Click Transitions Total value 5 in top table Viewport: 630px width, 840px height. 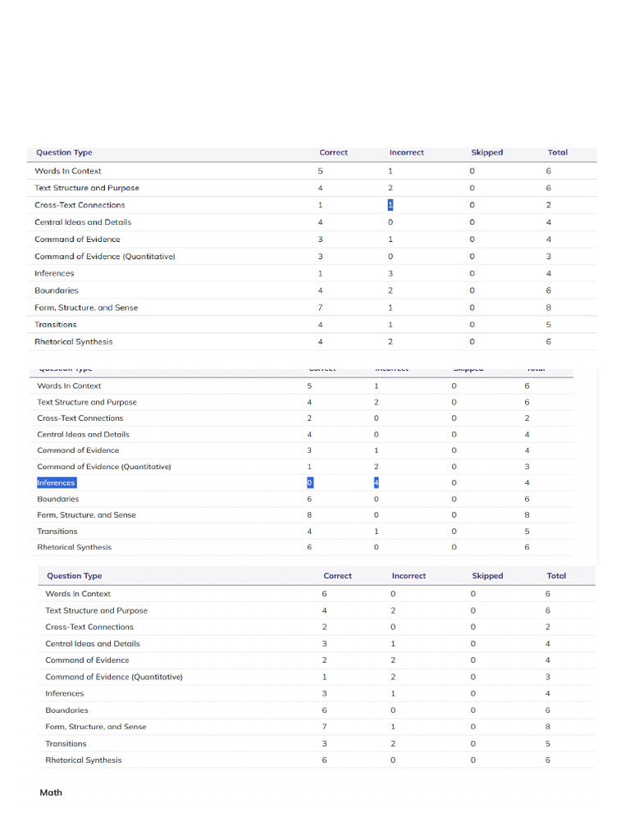[x=549, y=325]
